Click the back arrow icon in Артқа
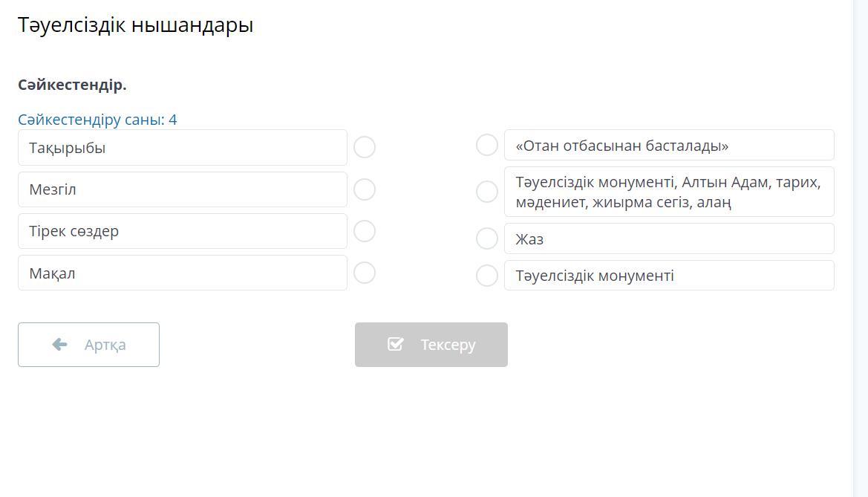The image size is (868, 497). pyautogui.click(x=60, y=344)
